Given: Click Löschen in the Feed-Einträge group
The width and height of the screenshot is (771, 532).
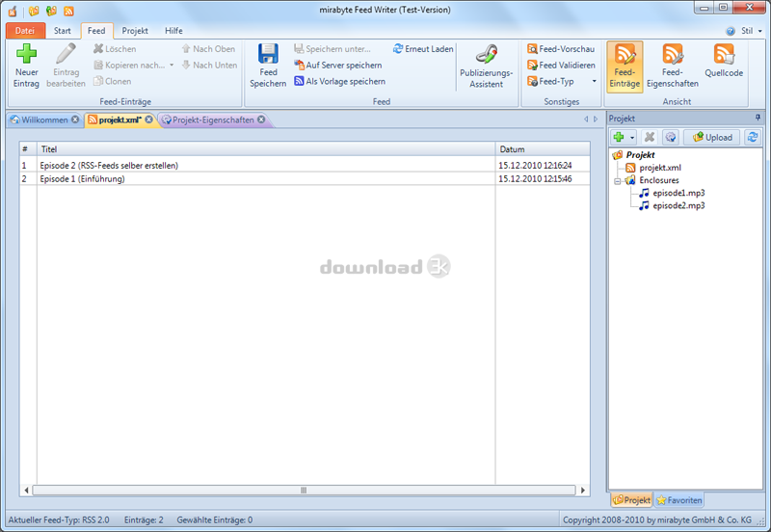Looking at the screenshot, I should coord(115,49).
